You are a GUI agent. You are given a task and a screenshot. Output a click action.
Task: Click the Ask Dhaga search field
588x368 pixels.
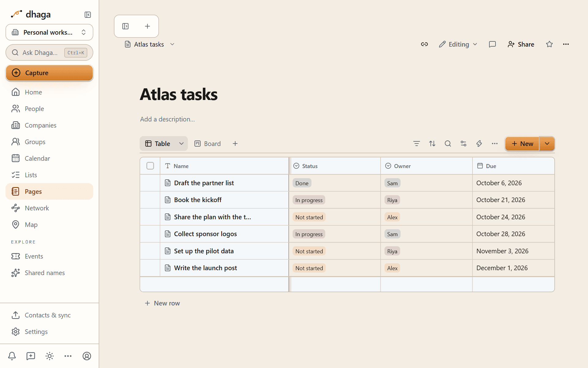pyautogui.click(x=49, y=52)
